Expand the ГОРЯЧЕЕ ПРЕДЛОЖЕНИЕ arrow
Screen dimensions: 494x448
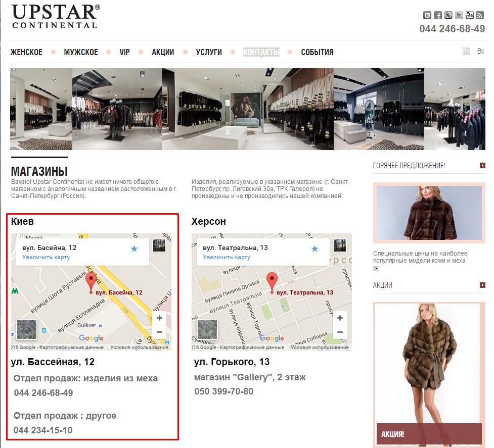coord(482,166)
